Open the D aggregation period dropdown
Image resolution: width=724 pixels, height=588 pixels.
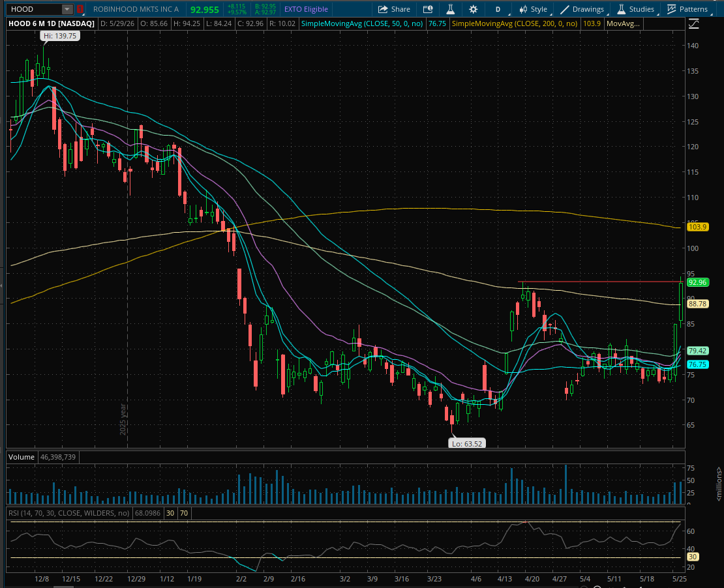click(x=498, y=8)
